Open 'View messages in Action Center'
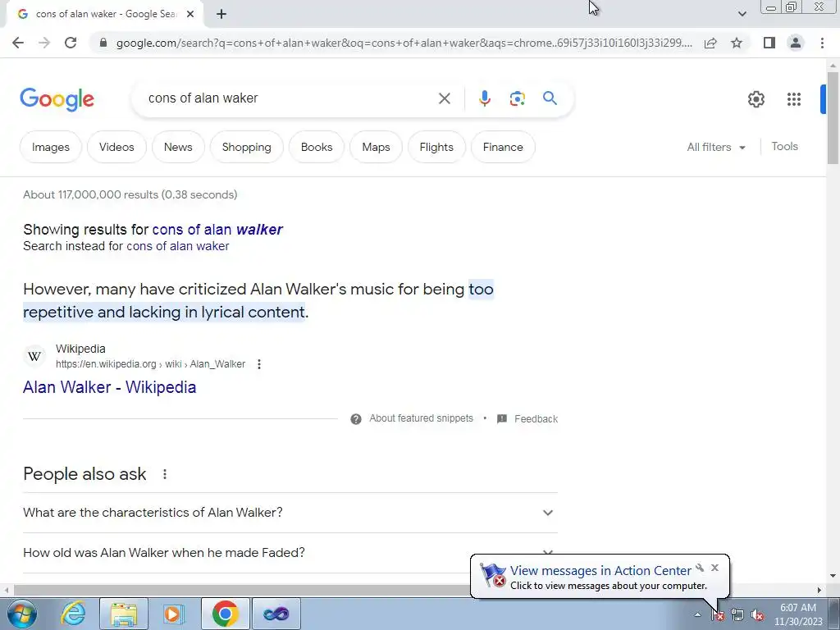Image resolution: width=840 pixels, height=630 pixels. click(600, 571)
